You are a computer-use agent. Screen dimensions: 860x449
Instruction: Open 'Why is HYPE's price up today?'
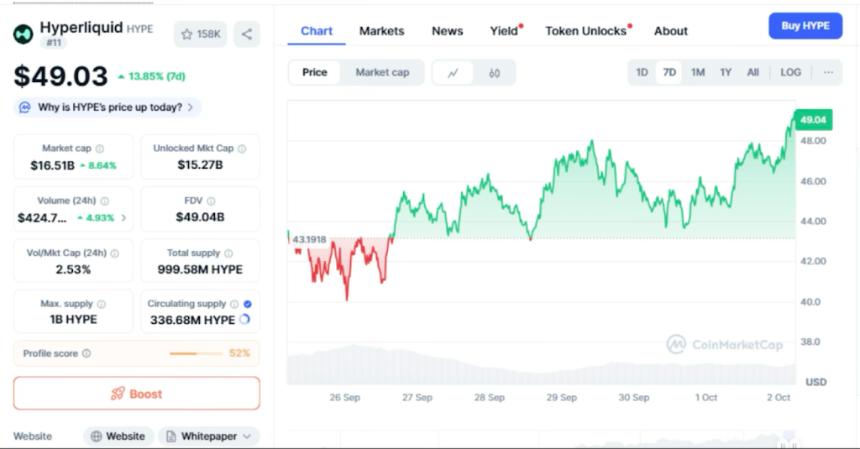[108, 107]
